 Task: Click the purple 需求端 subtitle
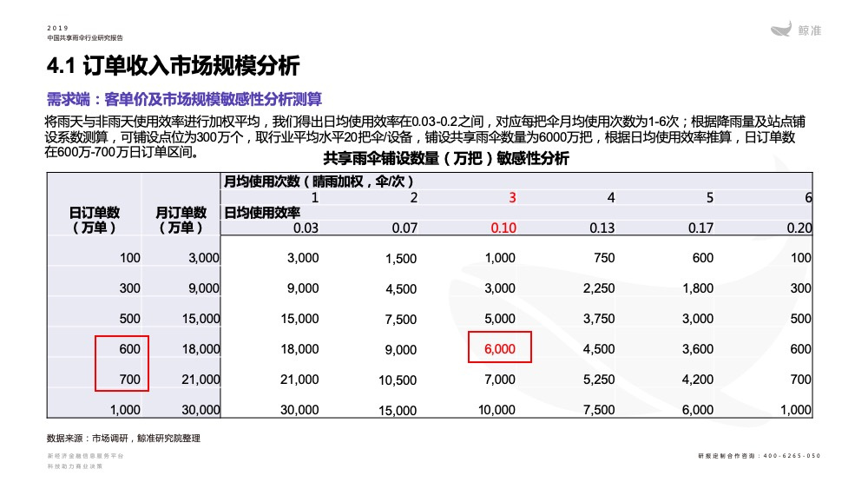click(184, 99)
